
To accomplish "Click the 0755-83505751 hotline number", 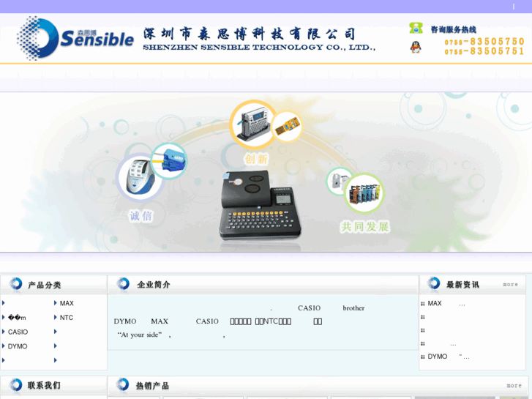I will click(484, 51).
